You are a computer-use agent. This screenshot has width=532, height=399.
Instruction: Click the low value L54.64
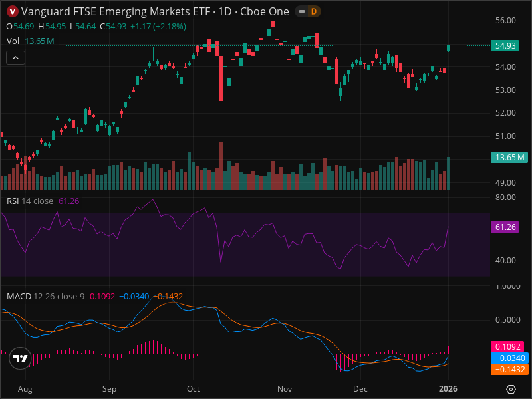82,27
